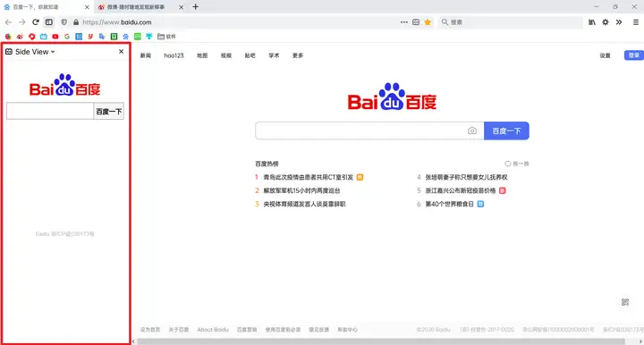Viewport: 644px width, 345px height.
Task: Open hot item 张培萌妻子称只想要女儿抚养权
Action: pyautogui.click(x=467, y=177)
